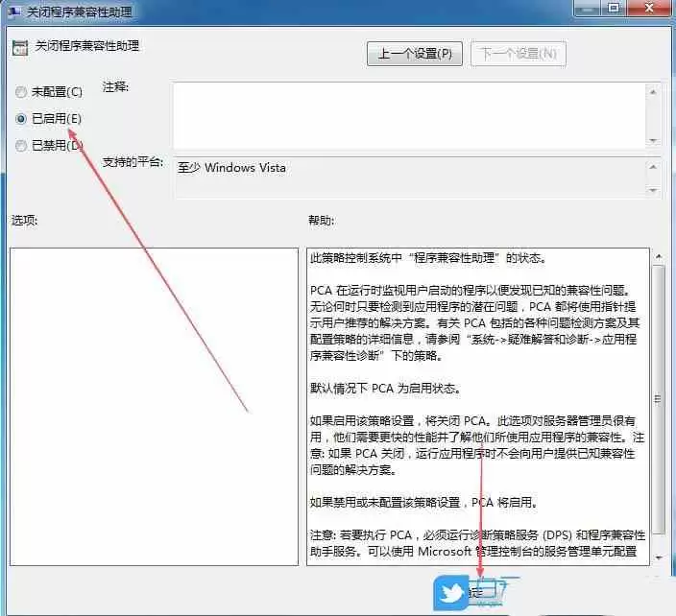Image resolution: width=676 pixels, height=616 pixels.
Task: Select the 未配置(C) radio button
Action: pos(21,92)
